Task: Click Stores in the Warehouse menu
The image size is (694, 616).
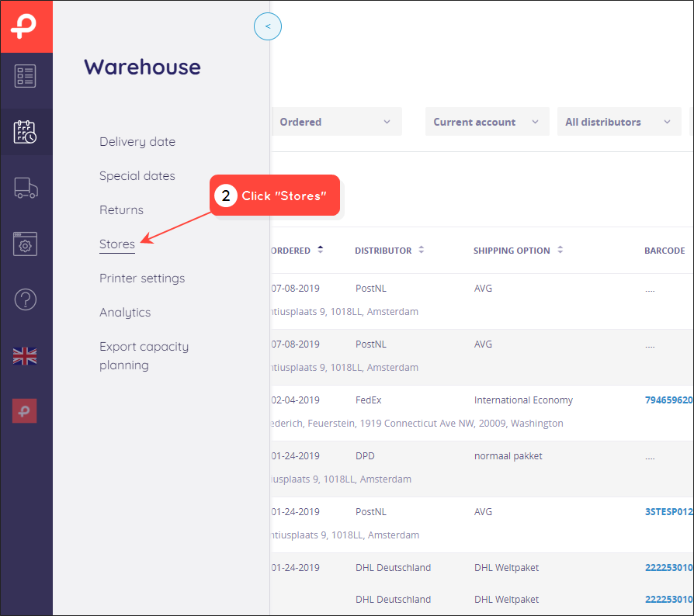Action: point(117,244)
